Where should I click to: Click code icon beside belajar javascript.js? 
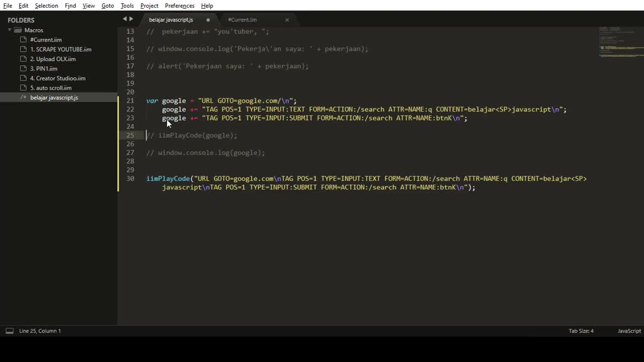point(23,97)
